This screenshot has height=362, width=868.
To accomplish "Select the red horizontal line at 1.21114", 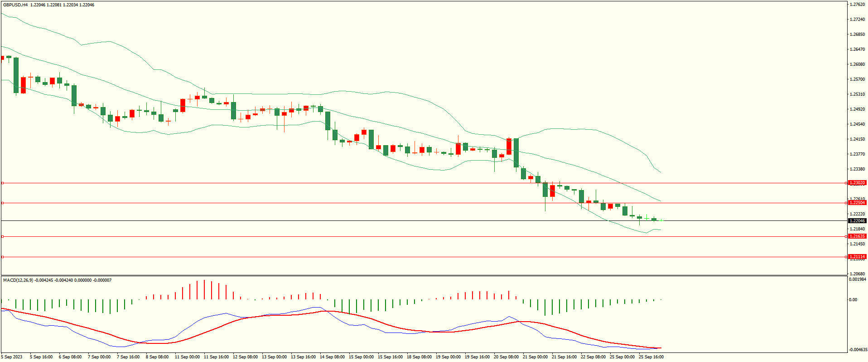I will [x=408, y=257].
